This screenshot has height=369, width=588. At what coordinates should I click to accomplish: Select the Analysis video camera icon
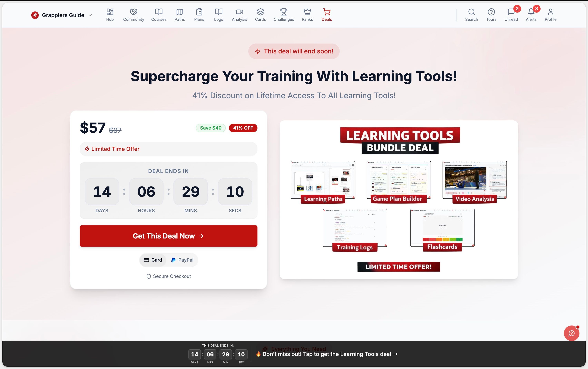(x=240, y=12)
